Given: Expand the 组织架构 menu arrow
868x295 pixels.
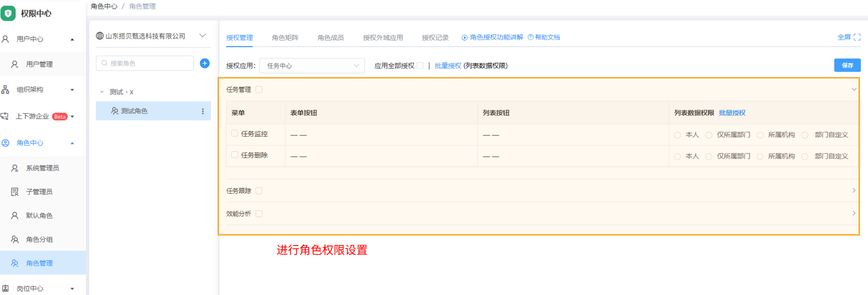Looking at the screenshot, I should tap(72, 90).
